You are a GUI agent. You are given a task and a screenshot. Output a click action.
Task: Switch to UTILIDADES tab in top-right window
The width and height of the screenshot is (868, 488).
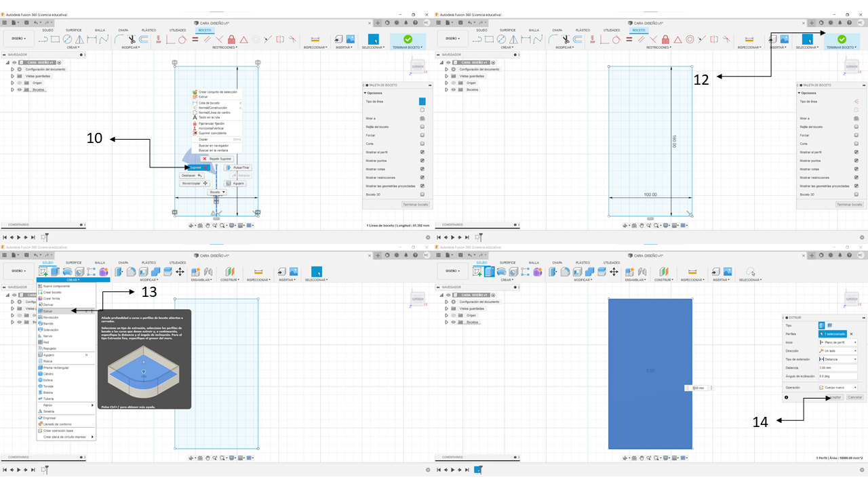click(612, 30)
